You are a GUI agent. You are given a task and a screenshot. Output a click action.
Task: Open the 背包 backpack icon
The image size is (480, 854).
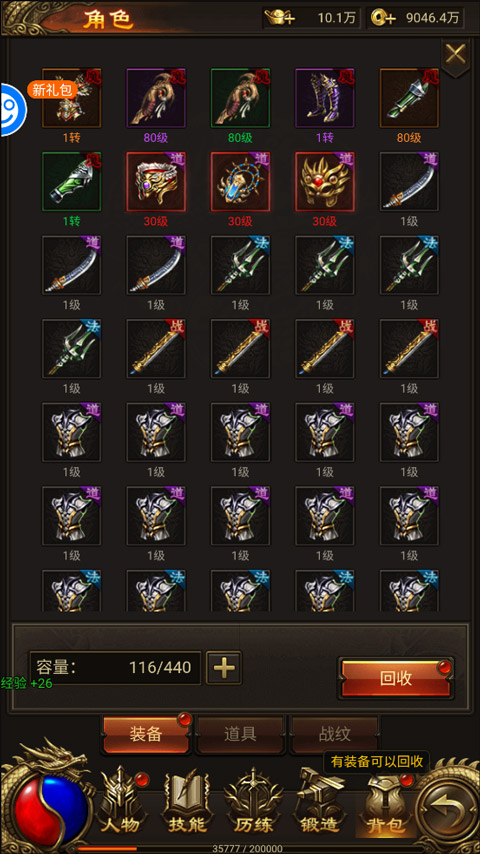386,803
